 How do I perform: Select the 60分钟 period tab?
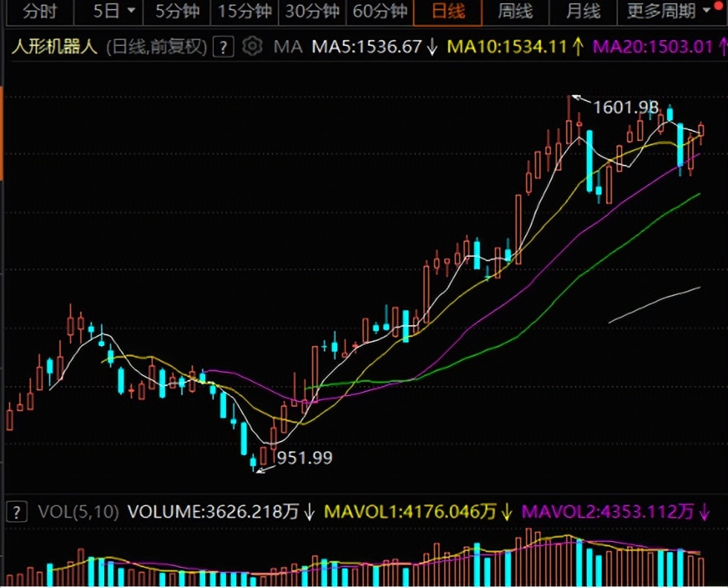pyautogui.click(x=380, y=11)
